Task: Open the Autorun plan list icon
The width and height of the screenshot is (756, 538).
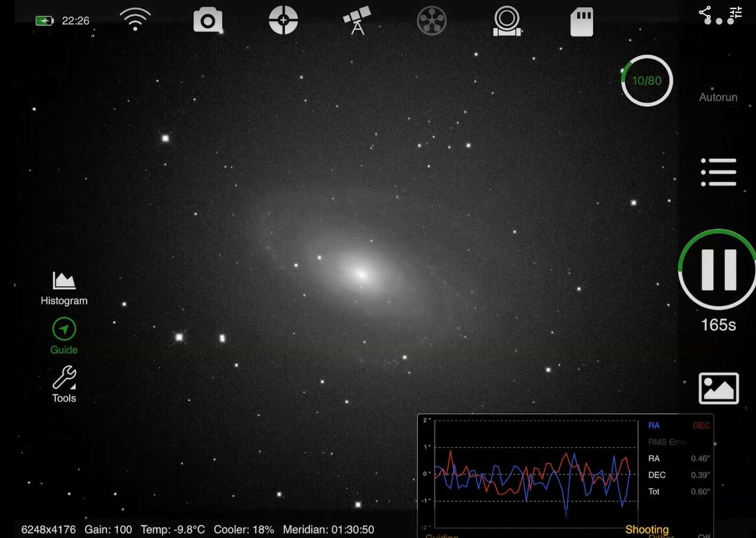Action: coord(718,172)
